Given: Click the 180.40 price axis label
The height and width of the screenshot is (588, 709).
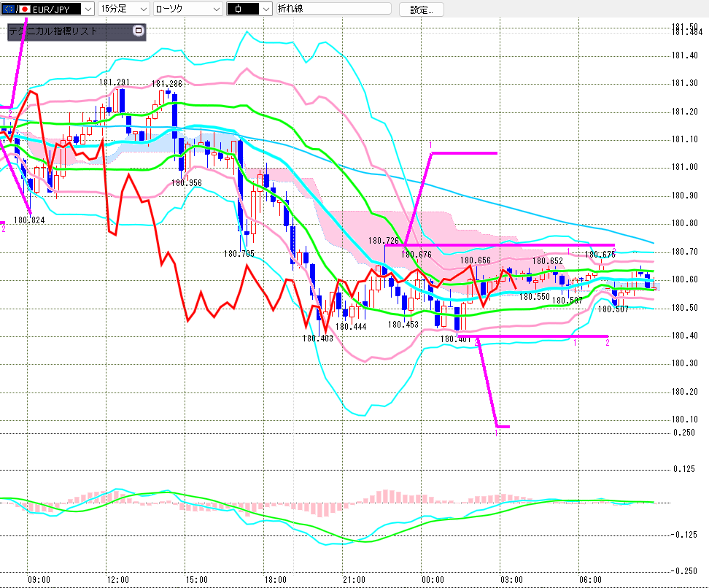Looking at the screenshot, I should point(684,336).
